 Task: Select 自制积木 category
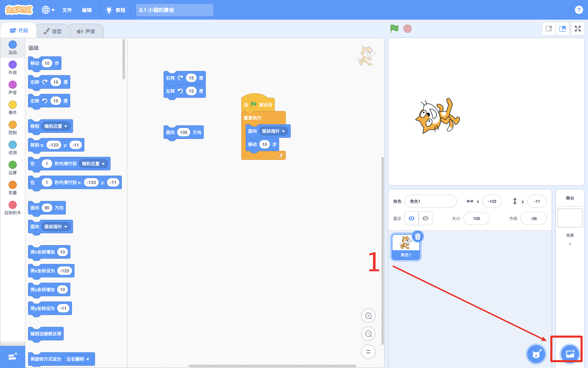click(13, 208)
